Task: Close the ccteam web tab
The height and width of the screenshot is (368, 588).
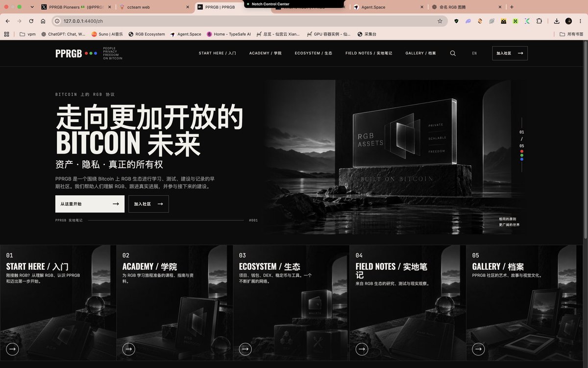Action: point(188,7)
